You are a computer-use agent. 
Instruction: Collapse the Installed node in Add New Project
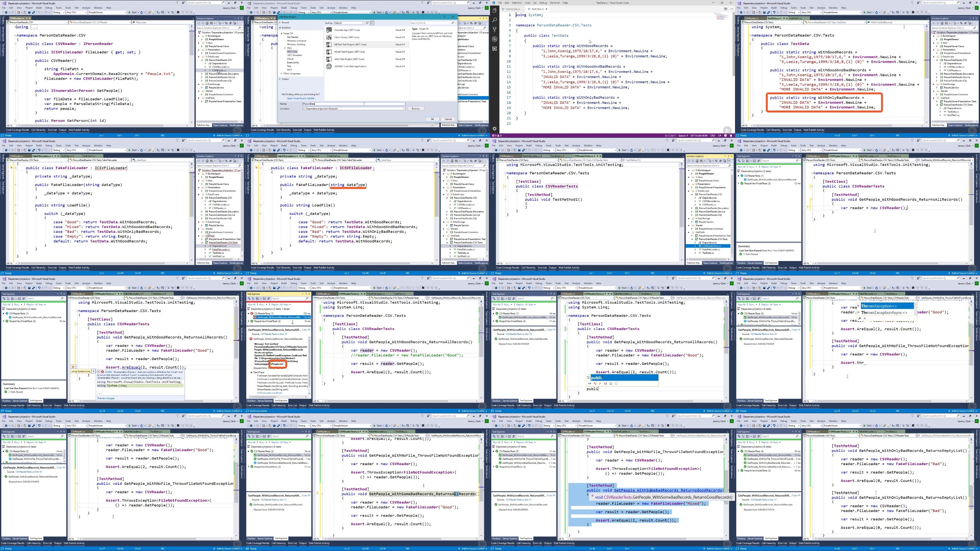click(280, 27)
